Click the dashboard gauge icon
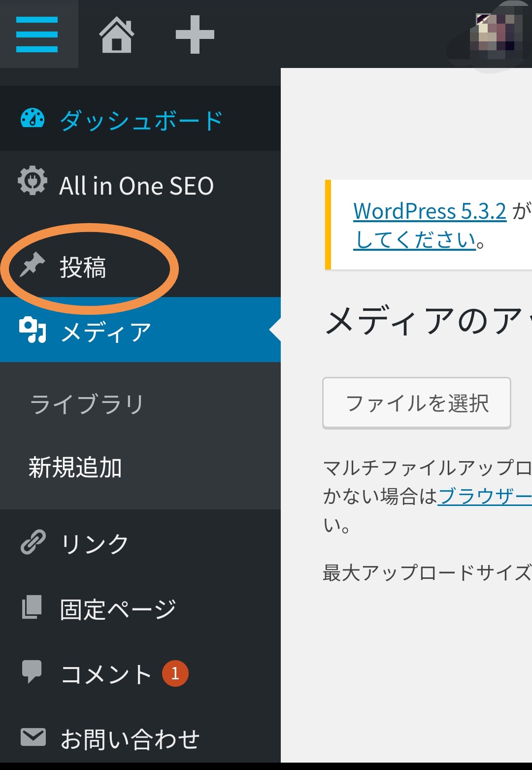 point(33,119)
